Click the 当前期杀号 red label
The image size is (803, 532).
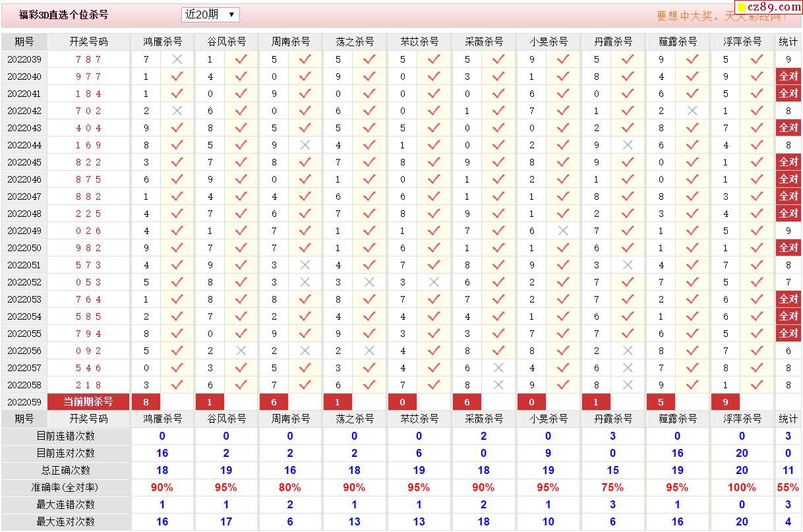[x=88, y=401]
